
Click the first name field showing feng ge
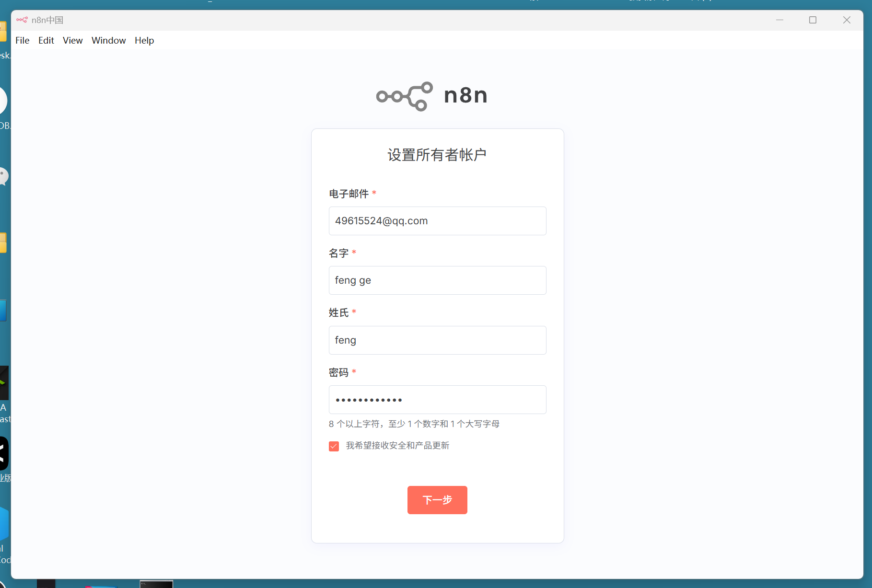pos(437,280)
